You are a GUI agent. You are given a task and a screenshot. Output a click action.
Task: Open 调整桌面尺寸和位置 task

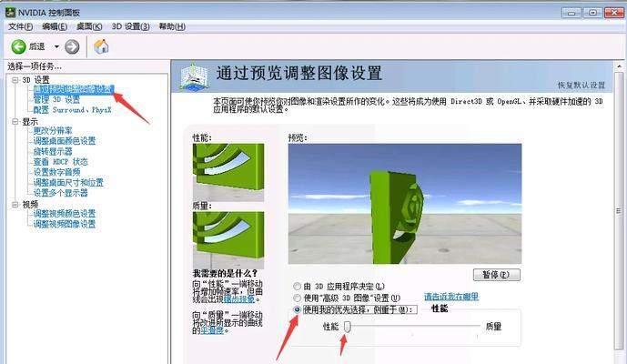(68, 183)
